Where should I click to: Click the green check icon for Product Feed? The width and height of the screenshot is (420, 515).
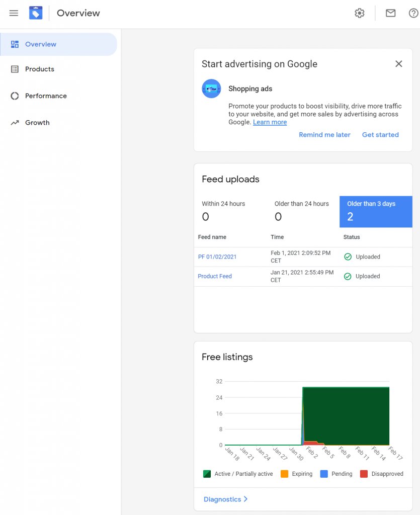[x=348, y=277]
